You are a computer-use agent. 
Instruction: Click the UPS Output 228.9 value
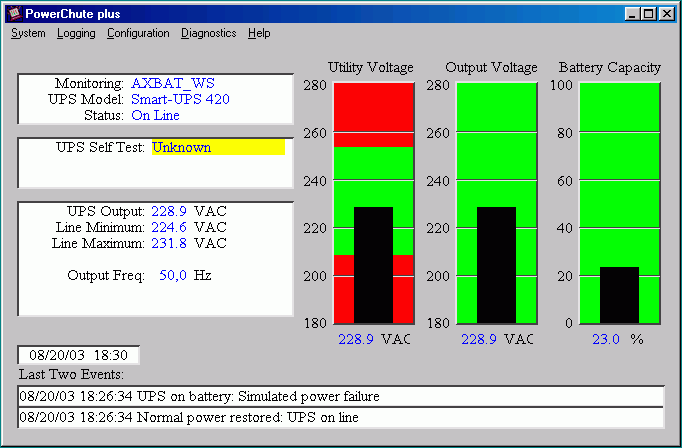[x=169, y=211]
